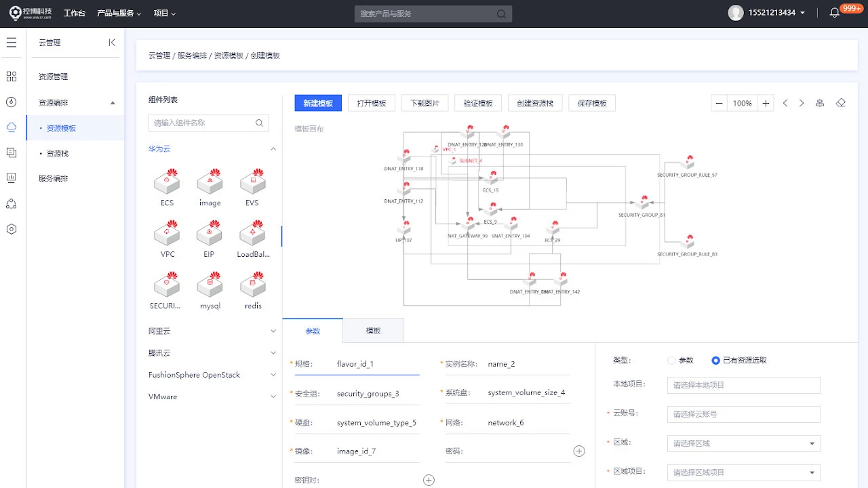This screenshot has height=488, width=868.
Task: Open the apps grid sidebar icon
Action: 12,77
